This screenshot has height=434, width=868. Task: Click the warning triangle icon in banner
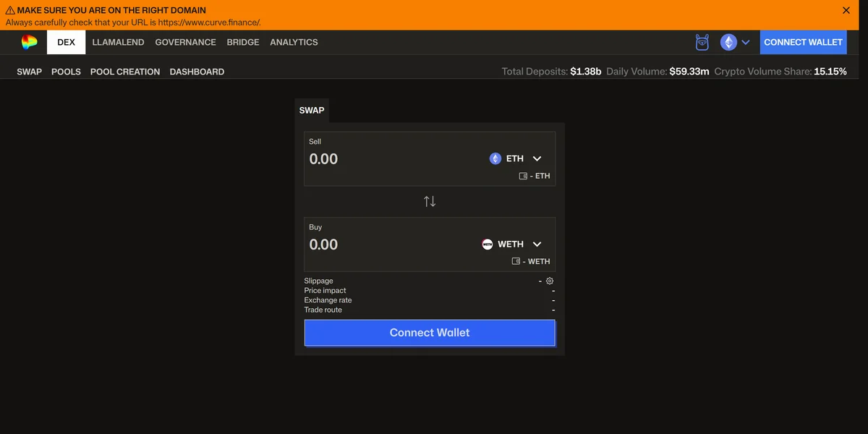10,10
